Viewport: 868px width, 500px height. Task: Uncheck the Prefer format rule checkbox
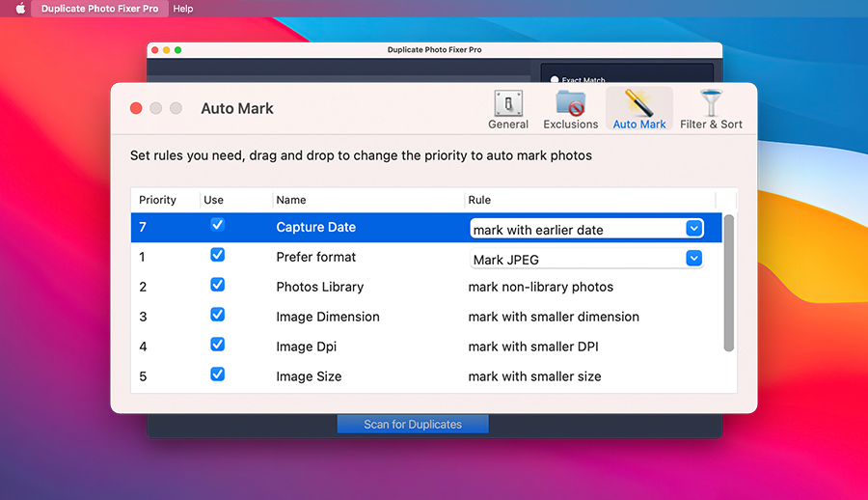pyautogui.click(x=218, y=255)
